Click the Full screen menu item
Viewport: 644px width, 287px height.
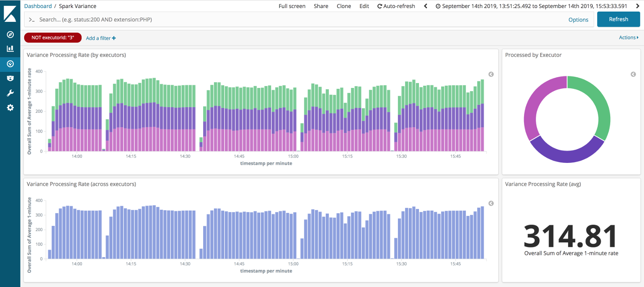(292, 6)
